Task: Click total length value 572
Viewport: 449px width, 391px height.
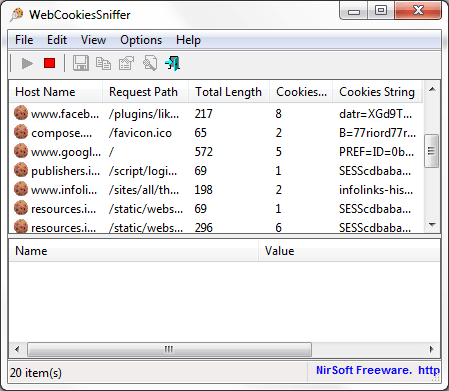Action: point(203,152)
